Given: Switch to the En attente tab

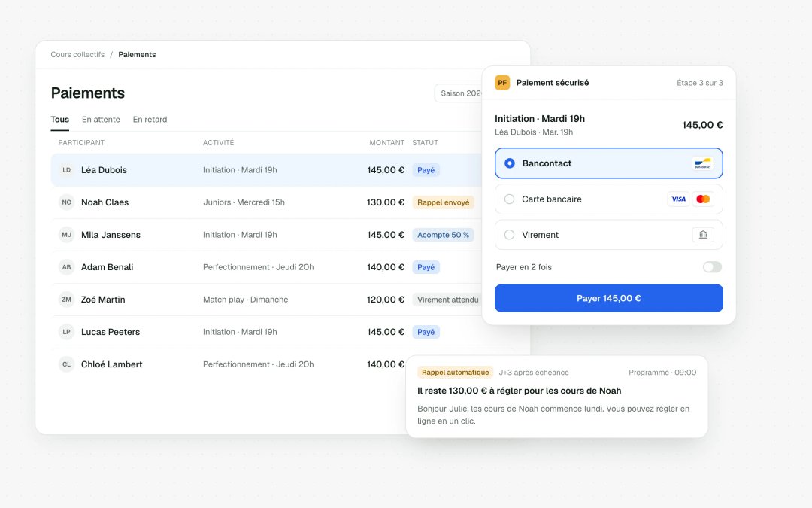Looking at the screenshot, I should tap(101, 120).
